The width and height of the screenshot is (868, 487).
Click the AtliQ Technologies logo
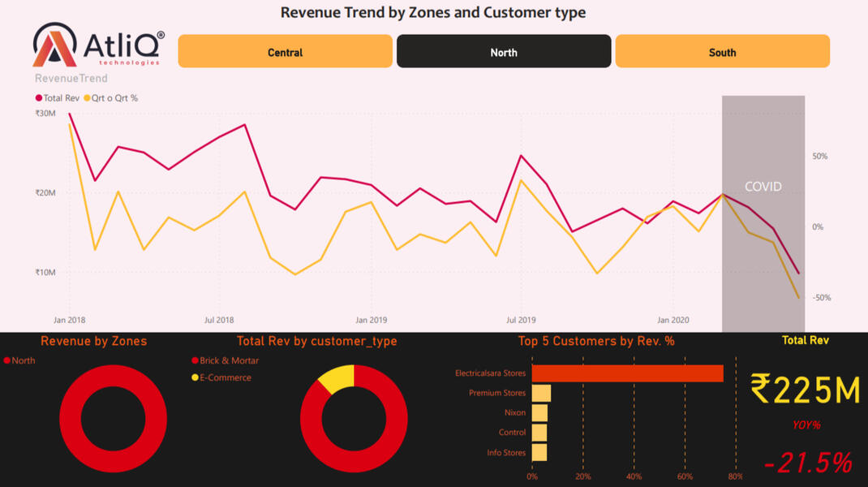[x=99, y=45]
